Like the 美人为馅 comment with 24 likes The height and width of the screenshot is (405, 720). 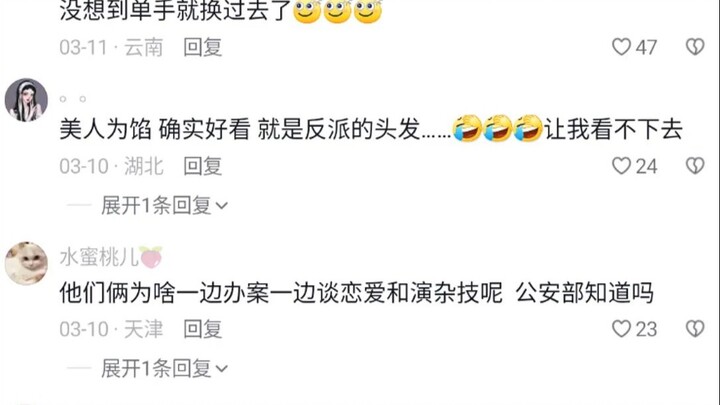tap(621, 166)
